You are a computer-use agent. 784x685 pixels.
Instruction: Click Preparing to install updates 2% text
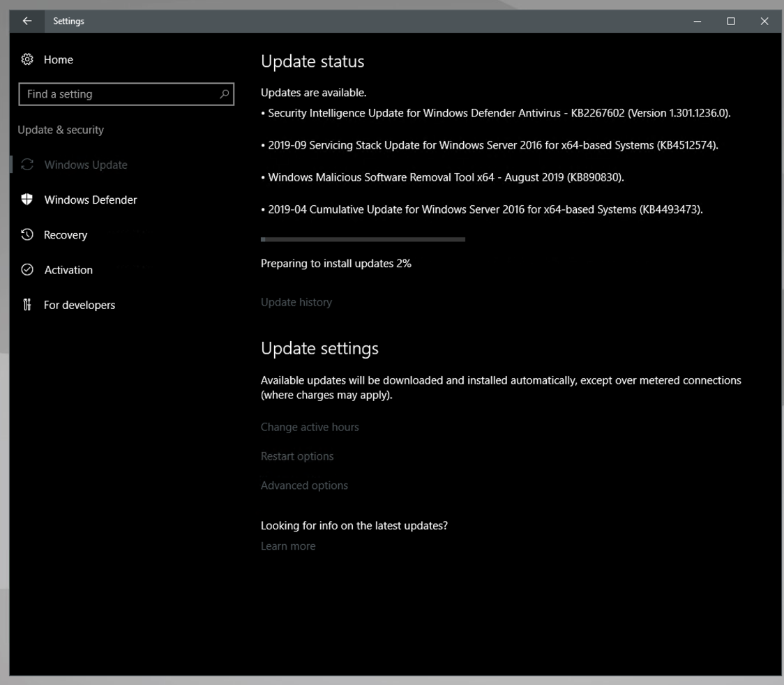[336, 264]
